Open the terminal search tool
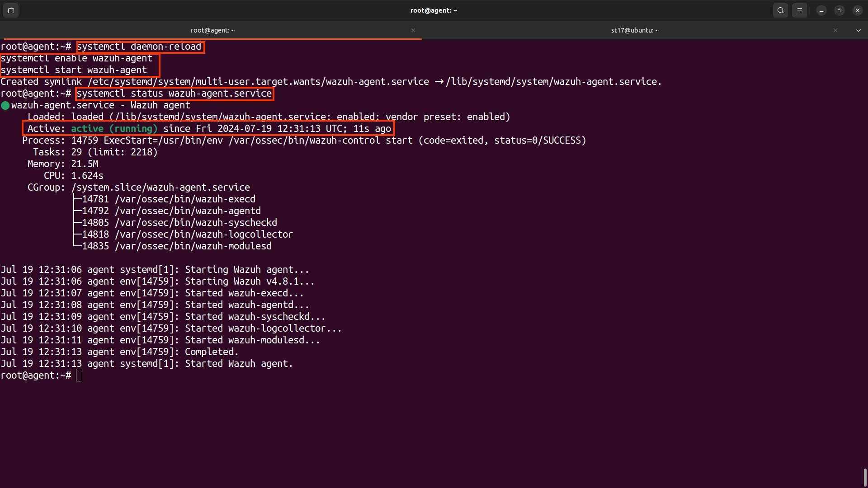Image resolution: width=868 pixels, height=488 pixels. pyautogui.click(x=780, y=10)
